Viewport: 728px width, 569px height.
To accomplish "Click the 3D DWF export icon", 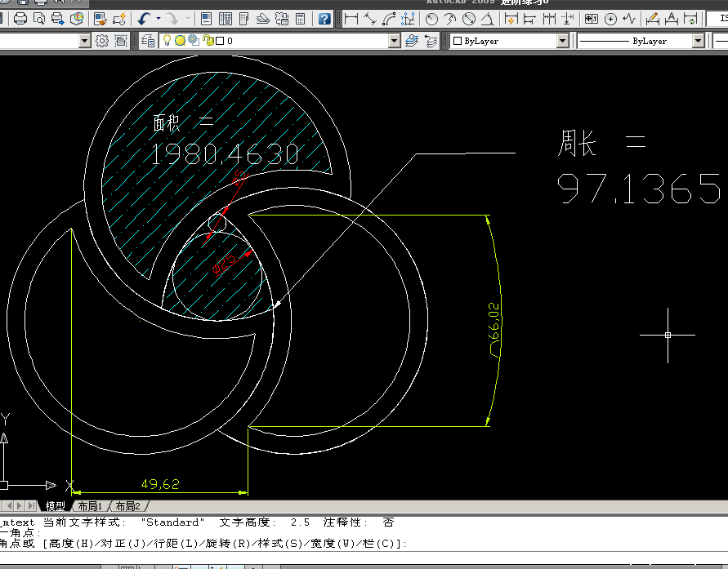I will (77, 19).
